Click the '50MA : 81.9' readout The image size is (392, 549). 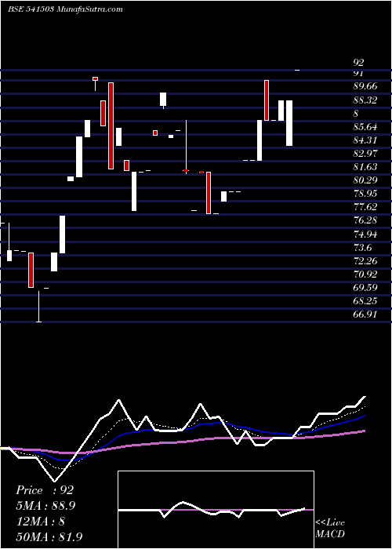[49, 537]
